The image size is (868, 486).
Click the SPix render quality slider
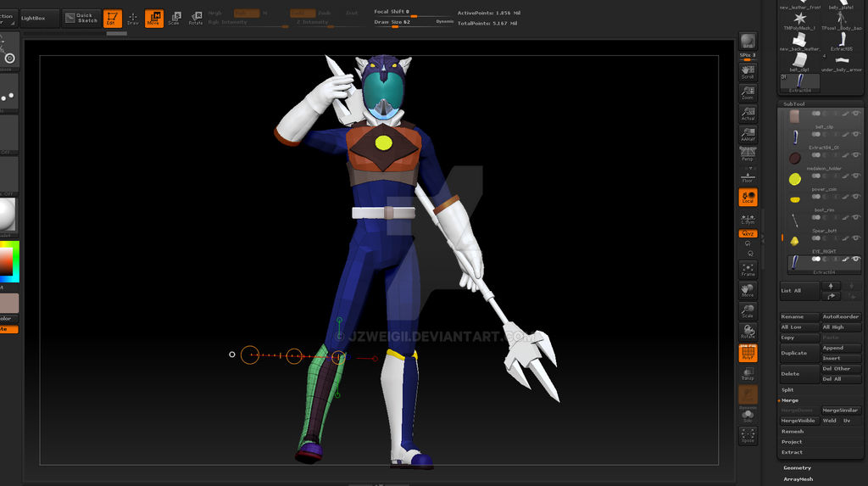(748, 57)
